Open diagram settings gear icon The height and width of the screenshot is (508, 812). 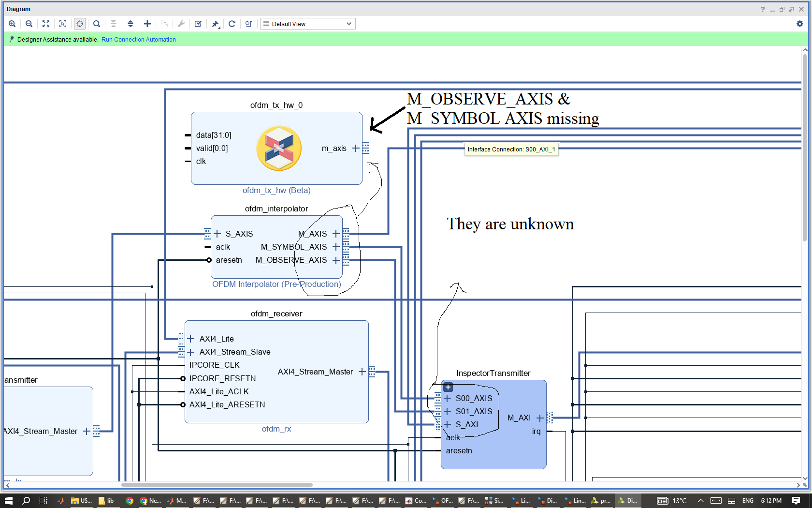800,24
